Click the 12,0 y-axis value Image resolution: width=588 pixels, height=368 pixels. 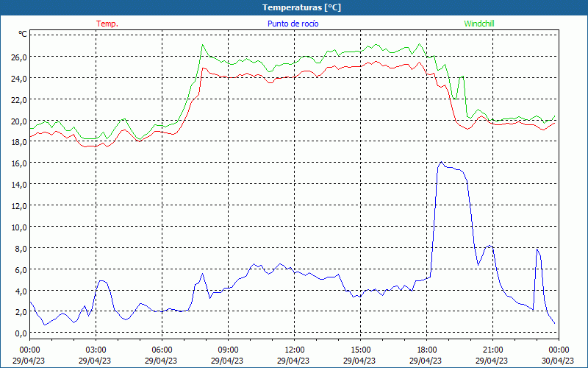click(x=20, y=206)
